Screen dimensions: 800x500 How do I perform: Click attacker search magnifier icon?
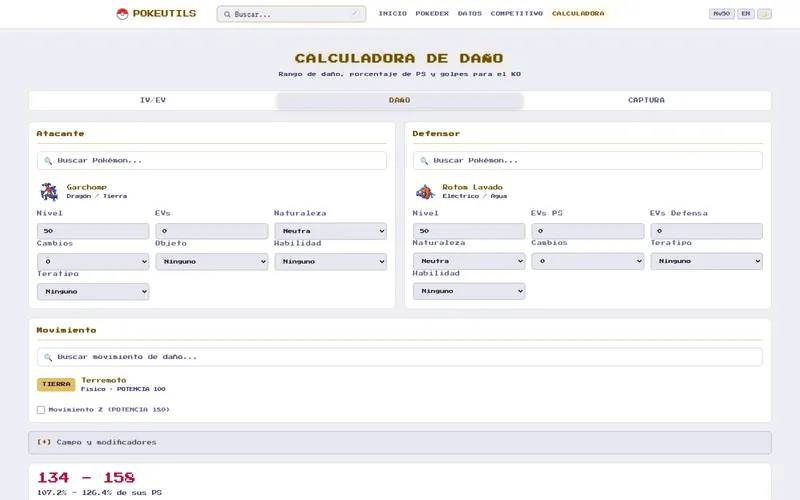(x=48, y=161)
